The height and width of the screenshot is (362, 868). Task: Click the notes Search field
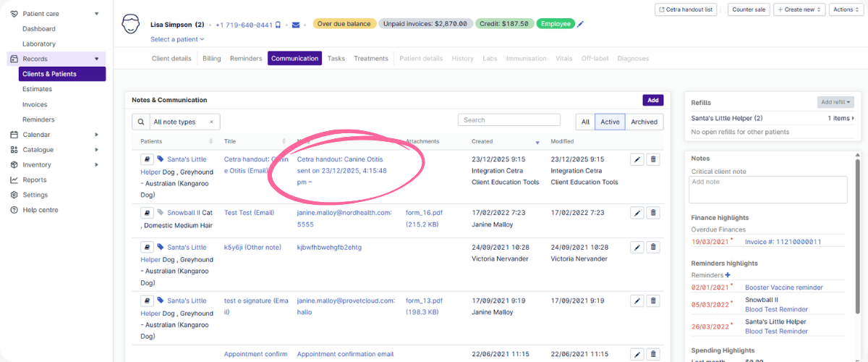pyautogui.click(x=509, y=120)
